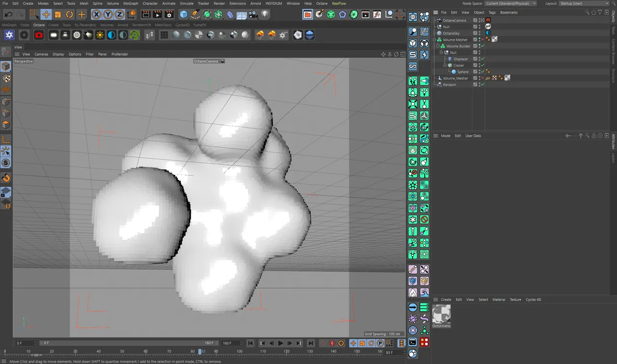Open Octane Live Viewer icon

pyautogui.click(x=9, y=35)
